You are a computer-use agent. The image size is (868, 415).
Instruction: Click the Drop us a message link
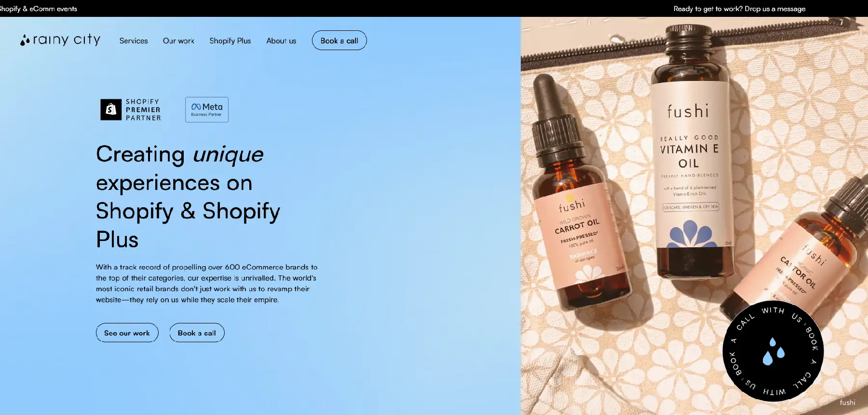click(x=775, y=9)
